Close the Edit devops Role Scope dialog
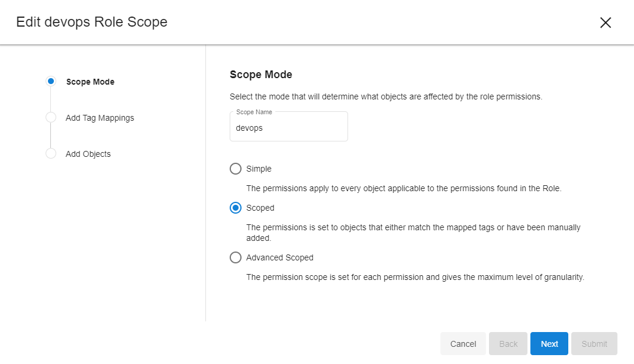The height and width of the screenshot is (364, 634). click(x=605, y=22)
